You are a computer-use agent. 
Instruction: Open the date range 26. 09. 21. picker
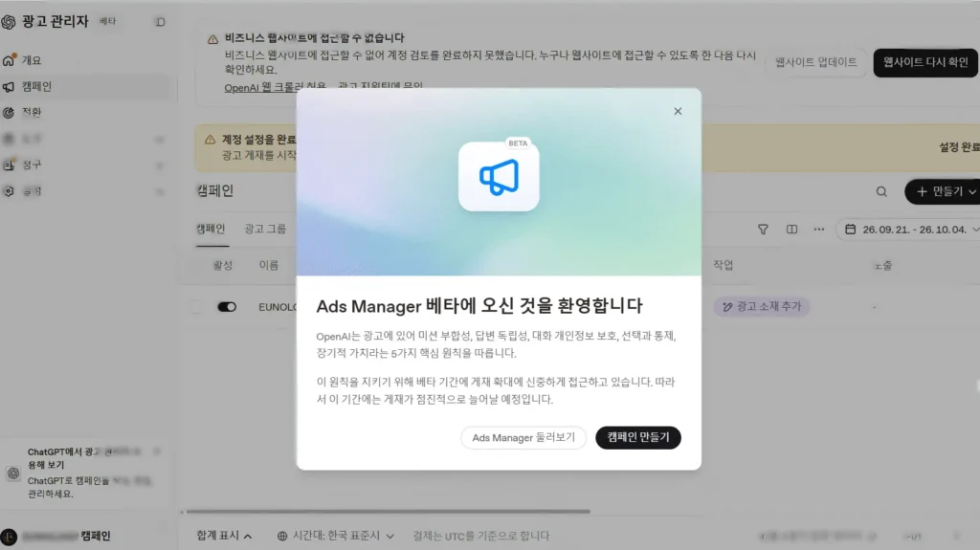coord(909,230)
